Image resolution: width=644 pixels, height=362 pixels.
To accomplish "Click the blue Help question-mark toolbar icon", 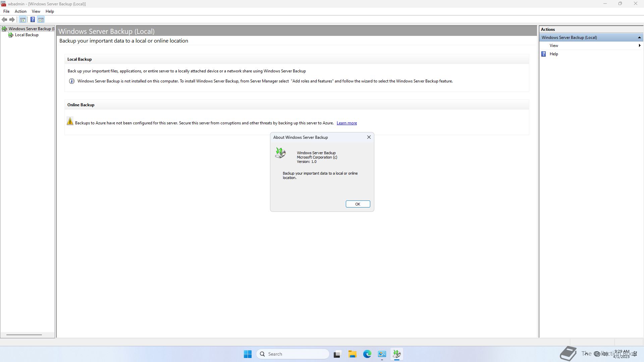I will click(33, 19).
